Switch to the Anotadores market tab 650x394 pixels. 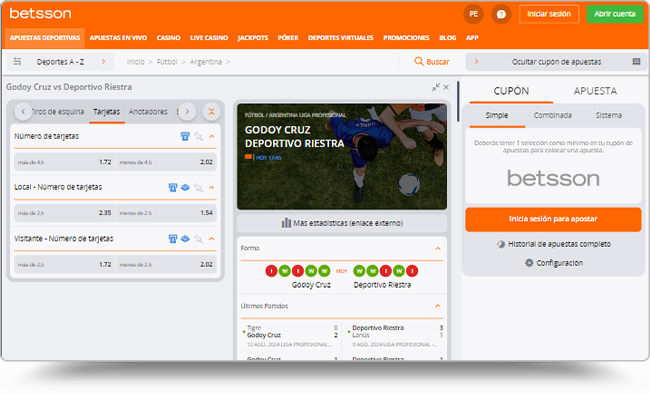click(148, 112)
